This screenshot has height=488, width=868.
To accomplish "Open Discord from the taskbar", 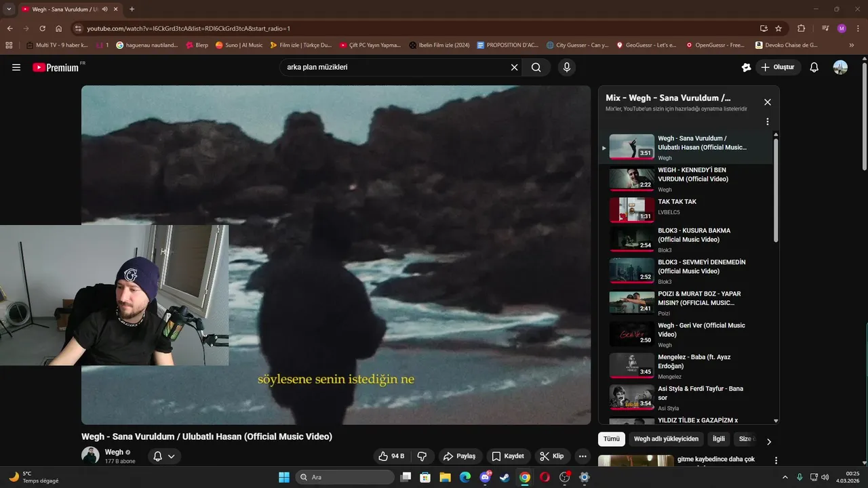I will point(485,477).
